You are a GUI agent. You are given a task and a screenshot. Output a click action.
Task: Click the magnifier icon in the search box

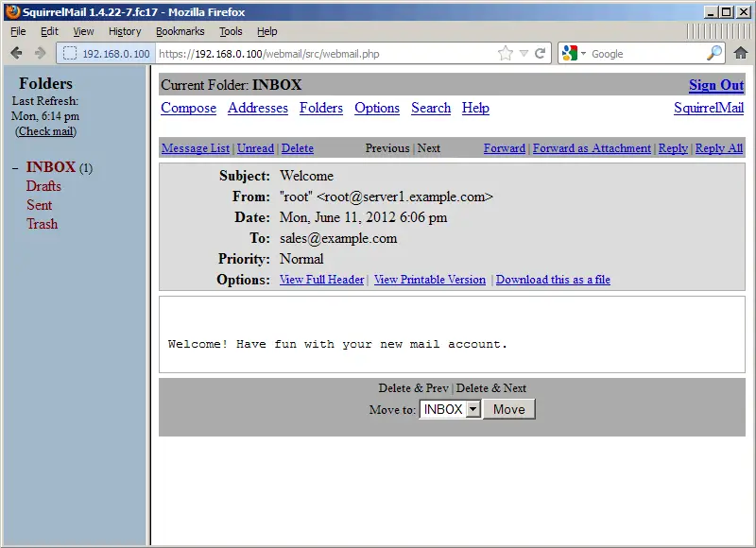pos(713,54)
